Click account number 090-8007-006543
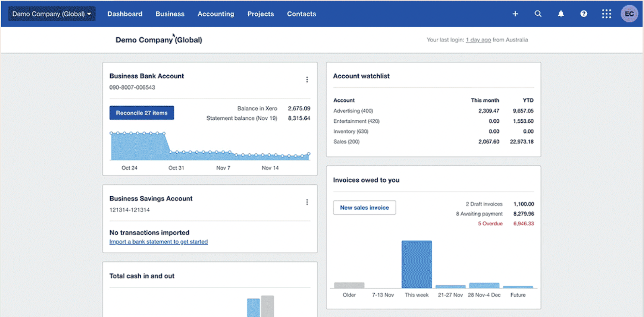 coord(132,87)
